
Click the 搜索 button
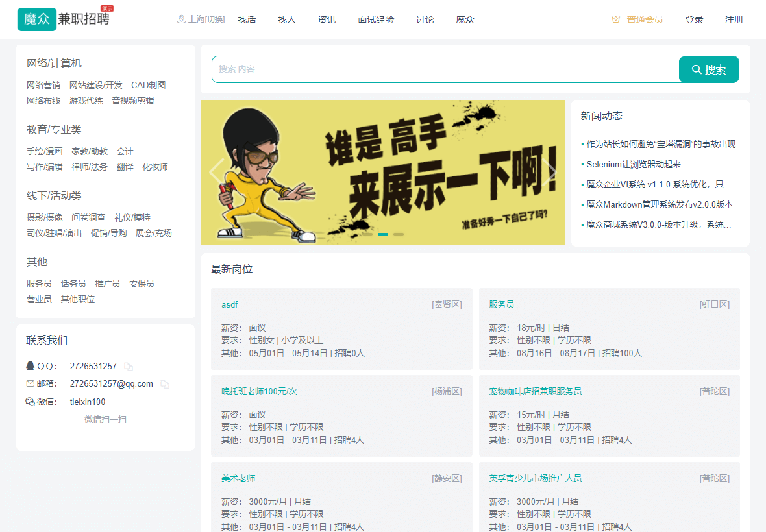(x=709, y=69)
